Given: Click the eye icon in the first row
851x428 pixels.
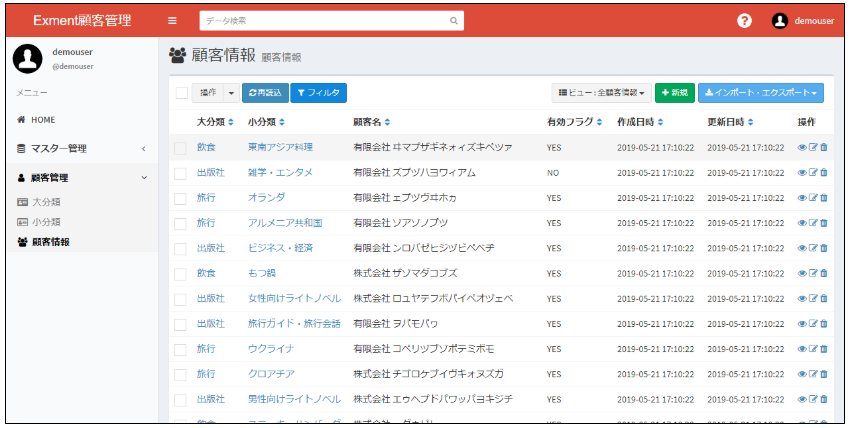Looking at the screenshot, I should coord(802,147).
